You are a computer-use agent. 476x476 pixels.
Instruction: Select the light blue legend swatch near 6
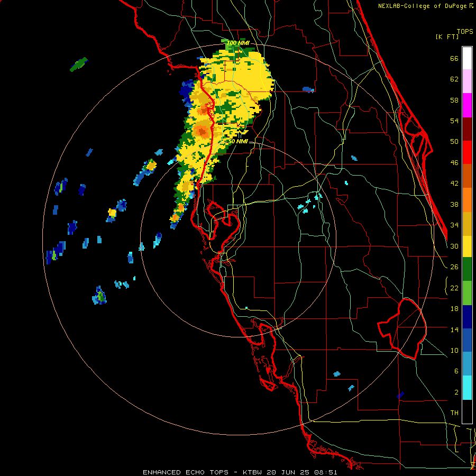pos(467,364)
